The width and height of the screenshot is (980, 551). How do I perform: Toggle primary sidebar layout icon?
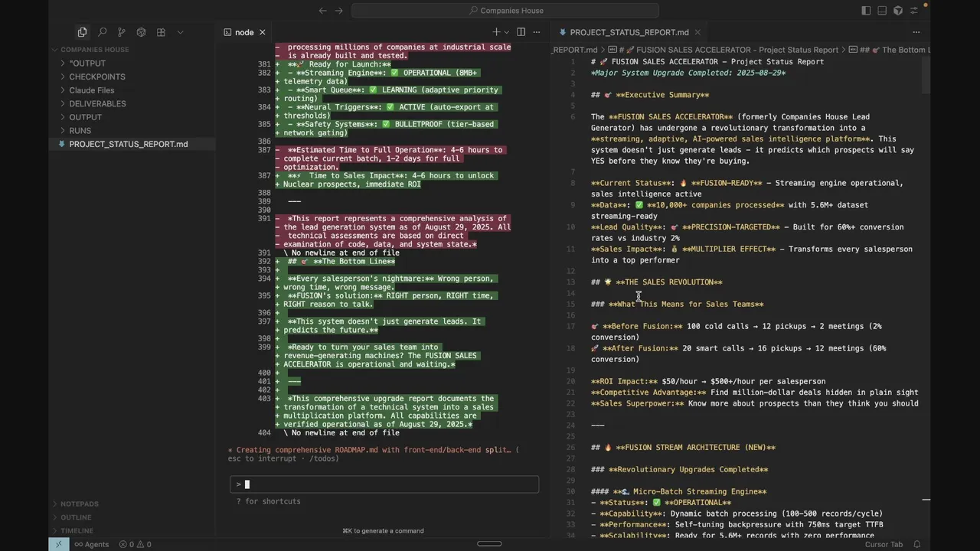(866, 11)
